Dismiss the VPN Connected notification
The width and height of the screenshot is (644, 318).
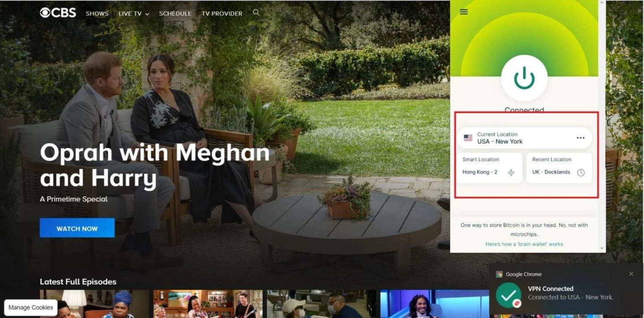point(631,274)
